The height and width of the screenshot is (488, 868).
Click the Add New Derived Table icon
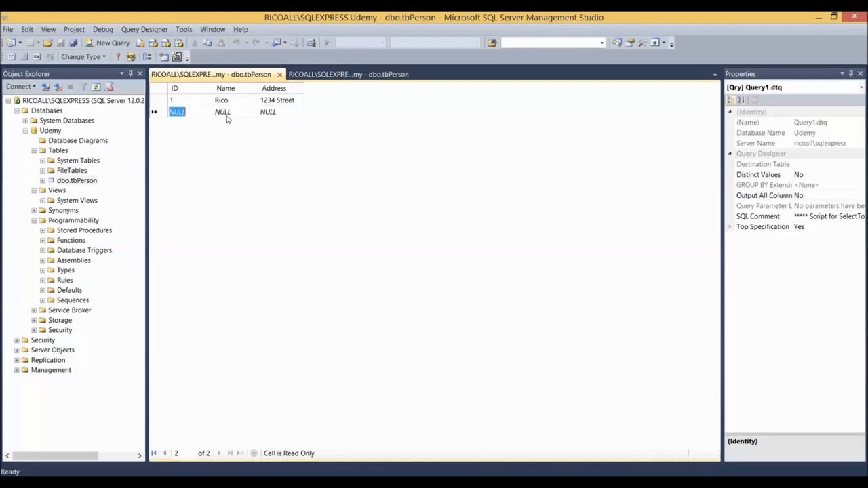point(176,57)
